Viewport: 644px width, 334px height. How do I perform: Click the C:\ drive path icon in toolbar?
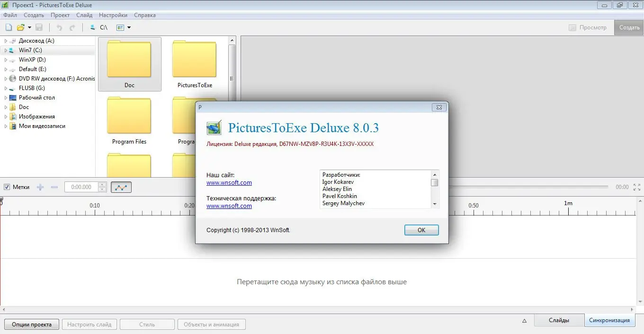coord(99,27)
